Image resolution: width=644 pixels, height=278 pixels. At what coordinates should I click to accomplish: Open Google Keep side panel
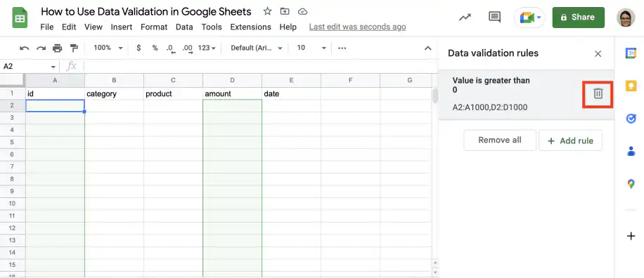coord(631,86)
